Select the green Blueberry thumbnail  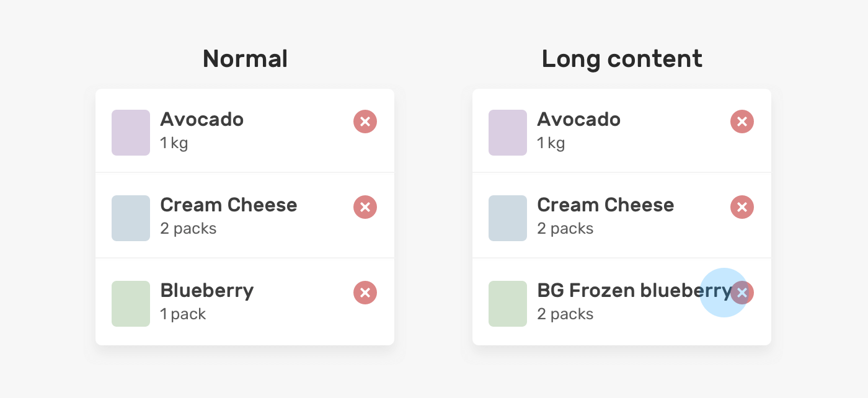(x=131, y=304)
